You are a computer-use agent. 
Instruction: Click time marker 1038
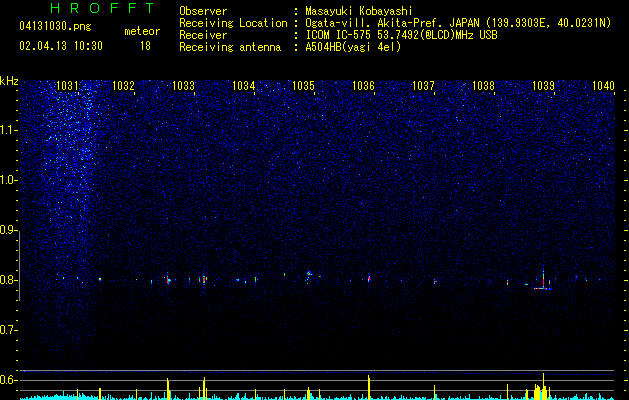(483, 85)
